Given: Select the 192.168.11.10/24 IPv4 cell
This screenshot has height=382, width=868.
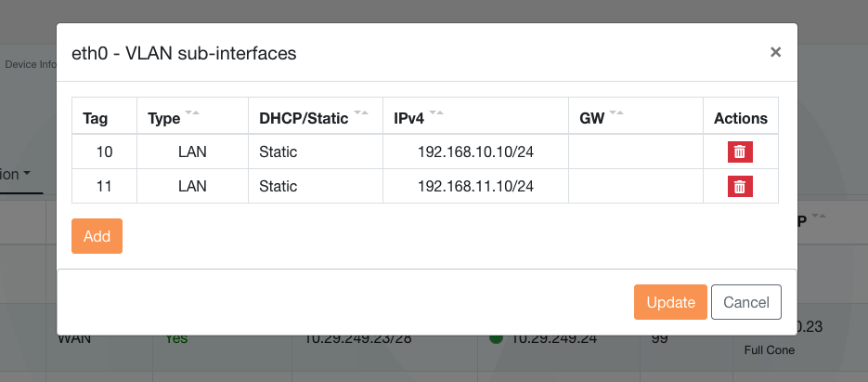Looking at the screenshot, I should point(475,186).
